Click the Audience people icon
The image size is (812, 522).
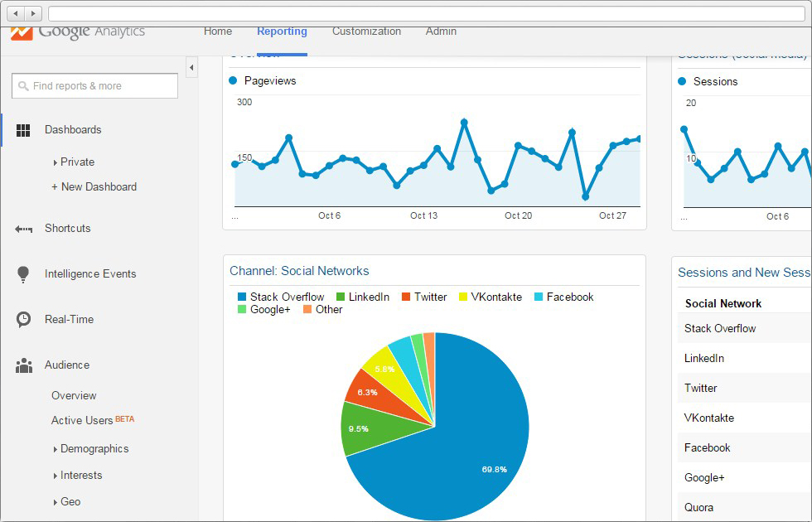pos(24,365)
